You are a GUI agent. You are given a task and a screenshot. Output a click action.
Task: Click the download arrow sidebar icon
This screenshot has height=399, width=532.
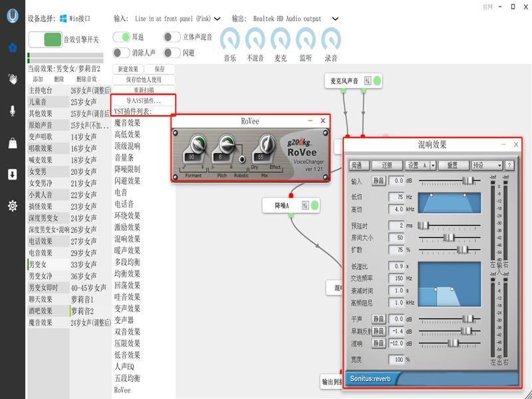13,174
